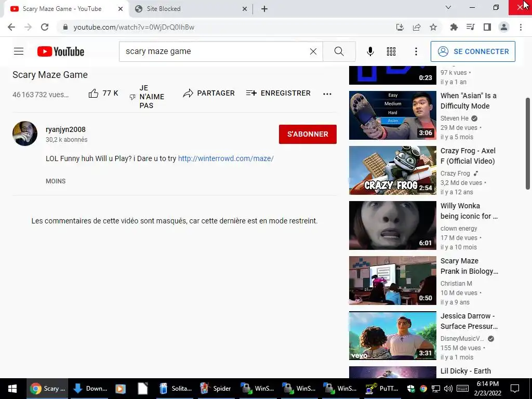
Task: Open Downloads item in taskbar
Action: pyautogui.click(x=90, y=389)
